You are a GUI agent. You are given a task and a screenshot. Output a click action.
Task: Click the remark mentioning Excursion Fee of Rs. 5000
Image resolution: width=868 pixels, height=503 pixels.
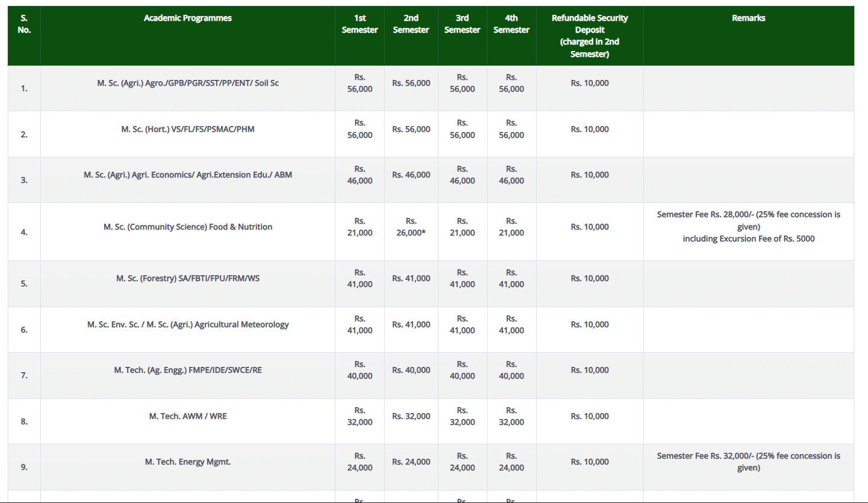[x=748, y=238]
